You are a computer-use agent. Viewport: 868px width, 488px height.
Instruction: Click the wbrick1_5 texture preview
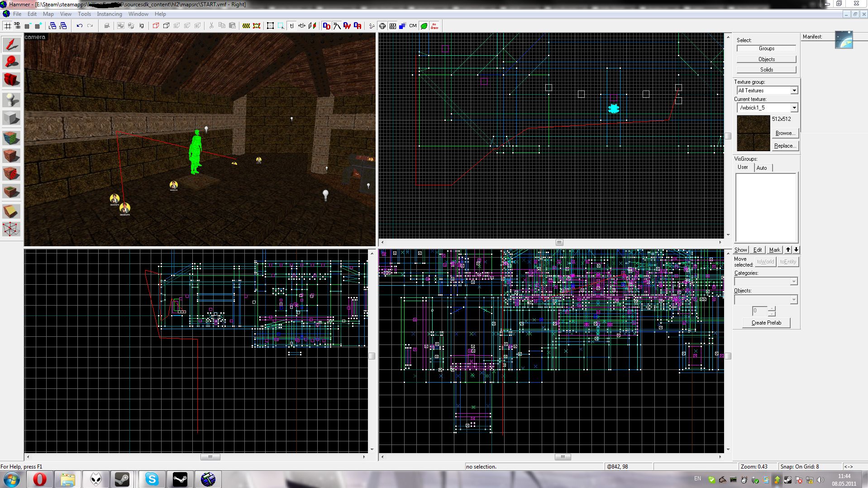click(x=754, y=133)
